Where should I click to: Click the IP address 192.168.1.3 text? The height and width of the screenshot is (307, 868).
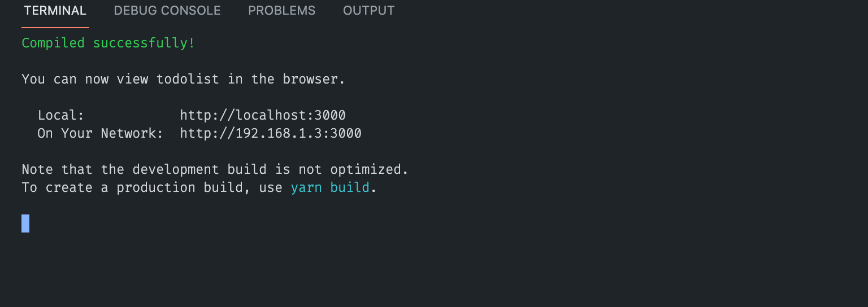click(x=279, y=134)
